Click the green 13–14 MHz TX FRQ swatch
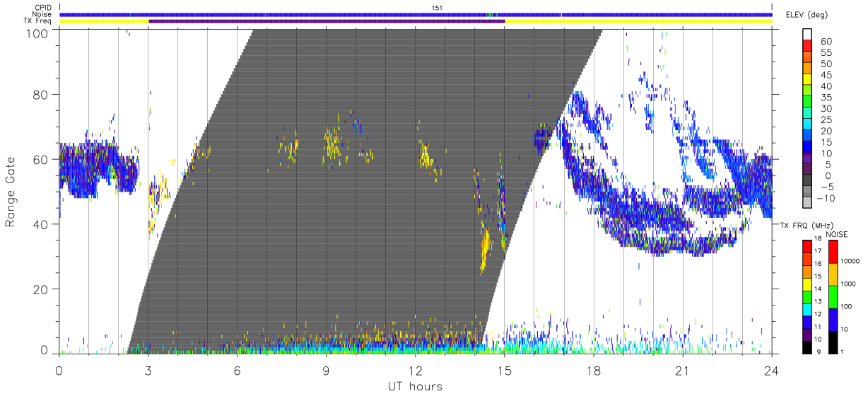 (x=807, y=296)
